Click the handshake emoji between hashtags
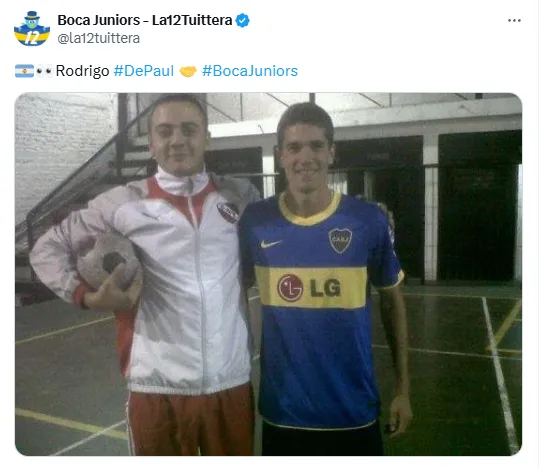The image size is (539, 468). pyautogui.click(x=188, y=71)
